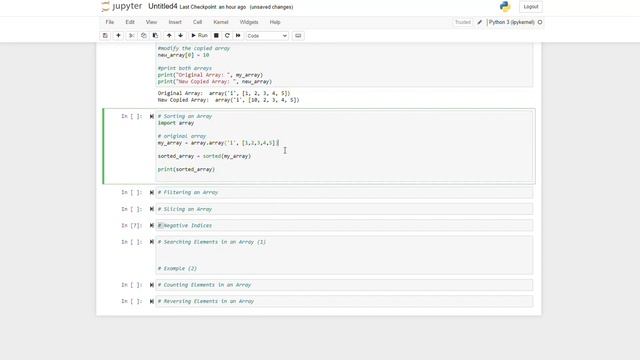Open the Edit menu
The height and width of the screenshot is (360, 640).
tap(130, 22)
